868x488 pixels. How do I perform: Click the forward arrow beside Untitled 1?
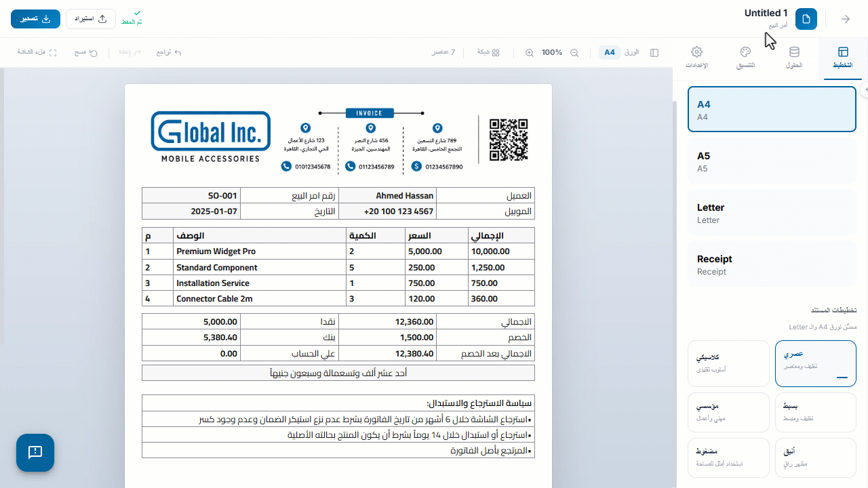tap(846, 19)
